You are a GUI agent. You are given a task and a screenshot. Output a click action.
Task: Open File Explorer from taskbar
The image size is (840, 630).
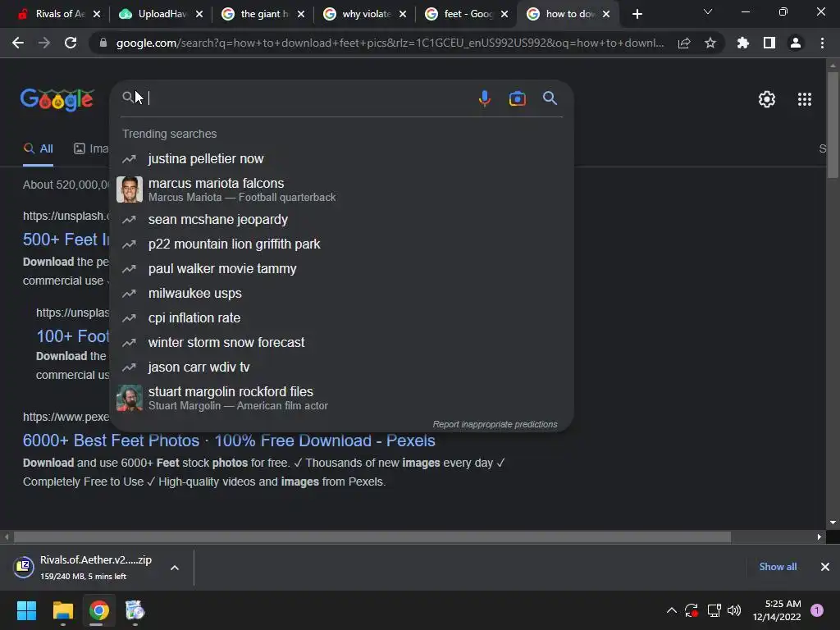(x=62, y=610)
